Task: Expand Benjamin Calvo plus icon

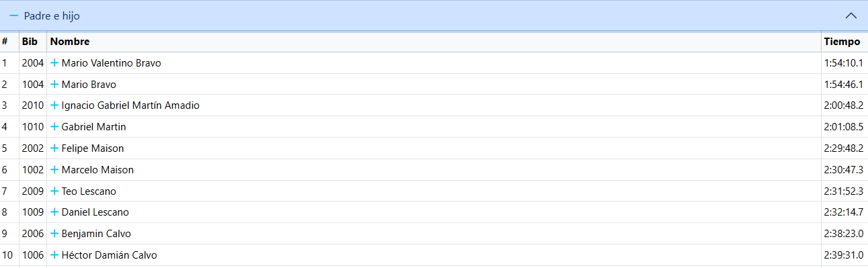Action: point(54,234)
